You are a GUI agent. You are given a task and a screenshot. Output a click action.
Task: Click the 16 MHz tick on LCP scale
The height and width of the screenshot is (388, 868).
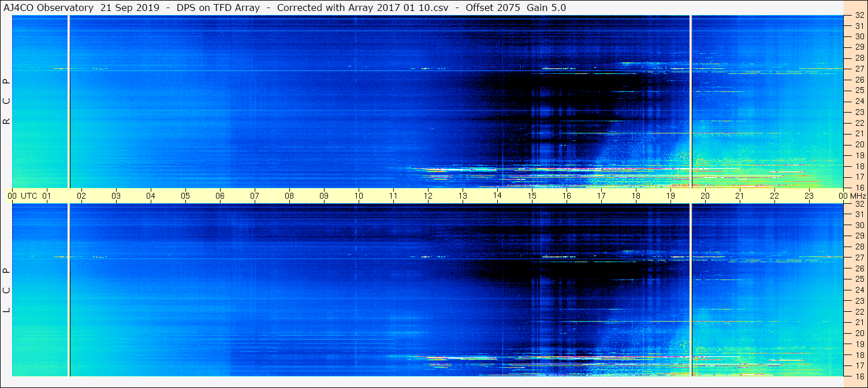(x=859, y=376)
